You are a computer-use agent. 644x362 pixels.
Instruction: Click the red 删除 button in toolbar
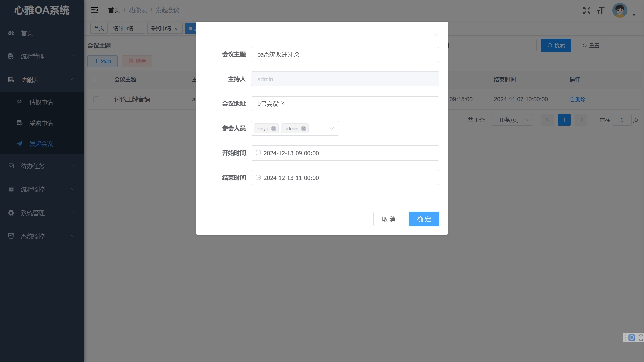tap(137, 61)
